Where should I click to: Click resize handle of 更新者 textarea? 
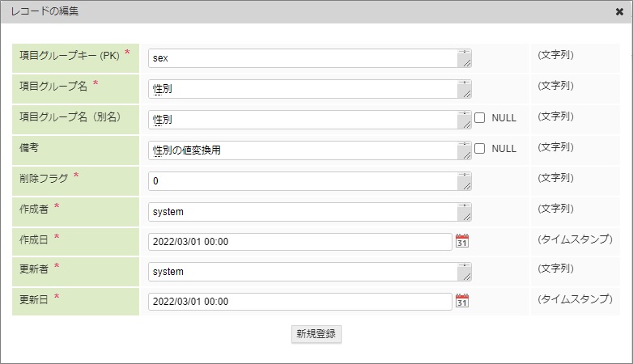point(466,277)
